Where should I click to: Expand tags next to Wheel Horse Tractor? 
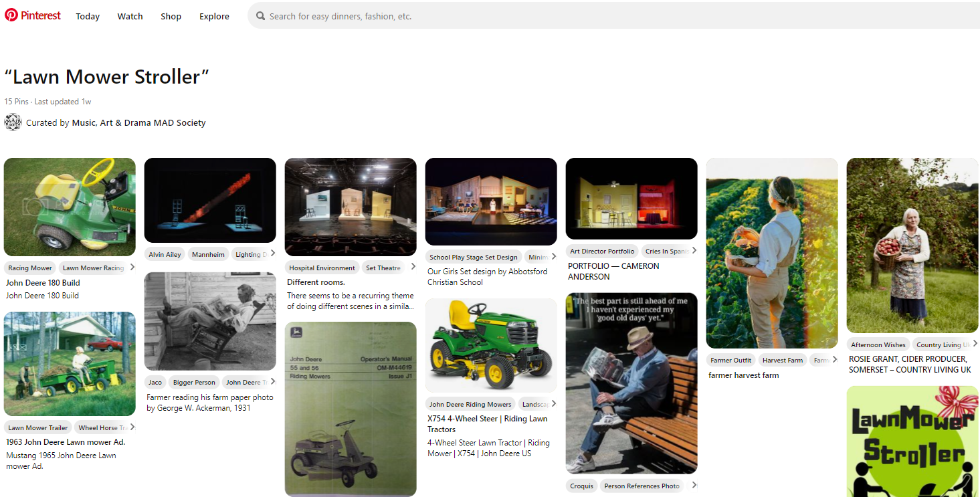pos(132,427)
